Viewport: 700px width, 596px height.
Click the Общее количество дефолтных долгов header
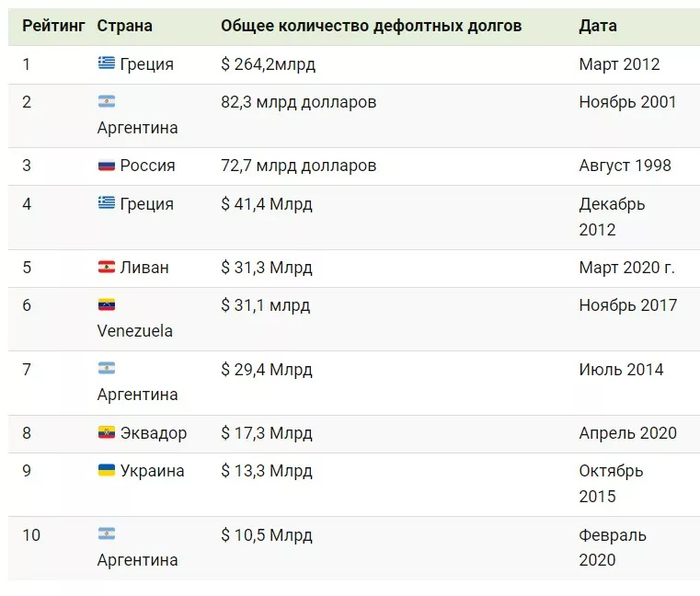[371, 26]
